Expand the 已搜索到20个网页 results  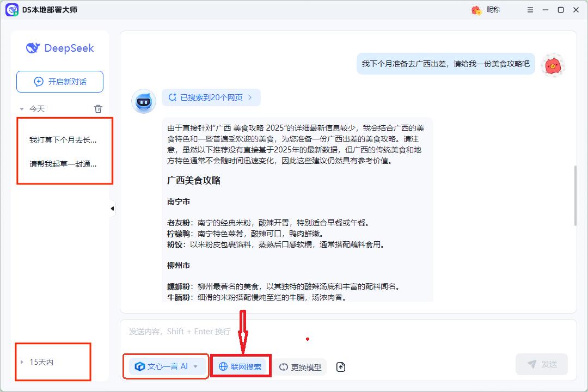[211, 97]
